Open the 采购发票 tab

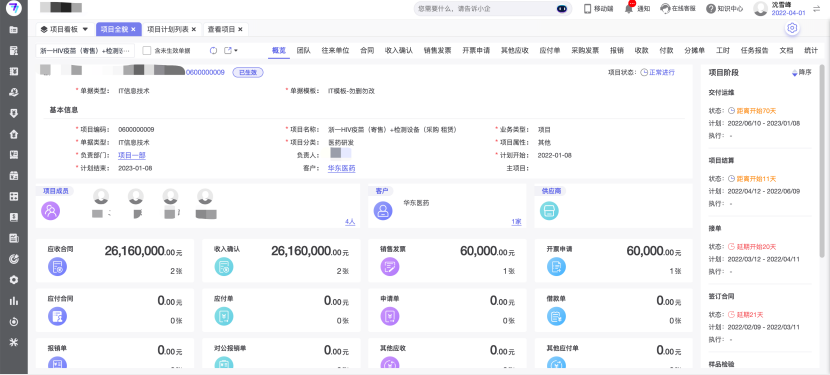(x=585, y=50)
